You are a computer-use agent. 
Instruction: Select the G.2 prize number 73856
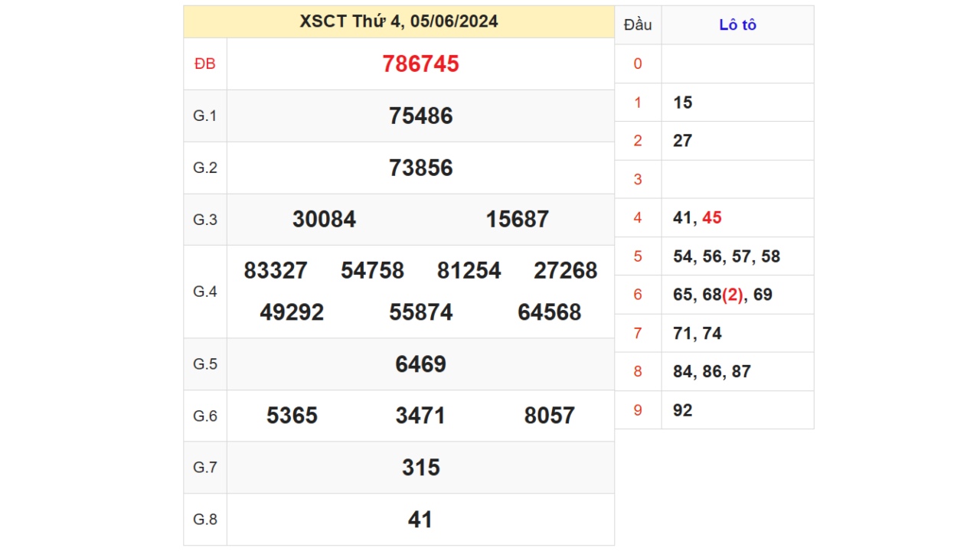coord(420,168)
